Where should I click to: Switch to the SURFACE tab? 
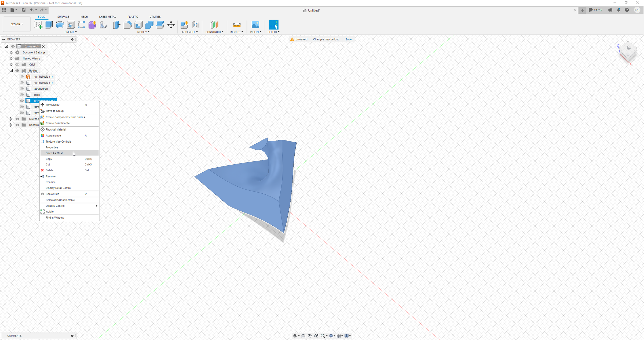[x=63, y=17]
